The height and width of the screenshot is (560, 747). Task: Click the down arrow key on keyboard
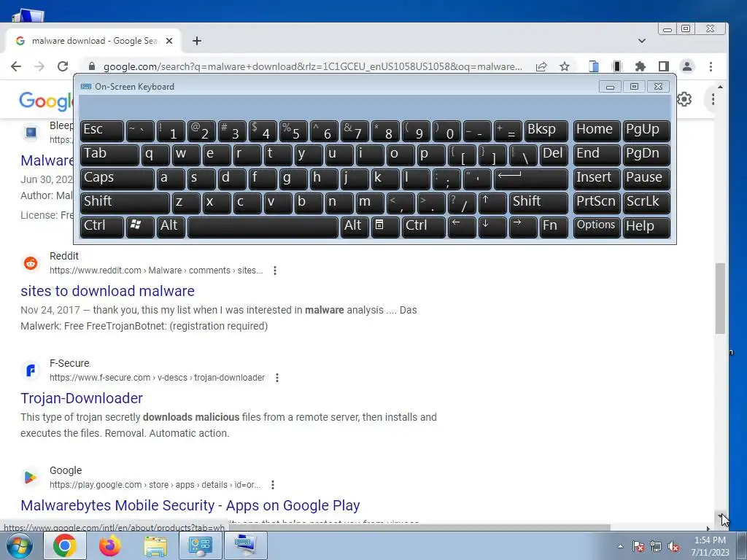[492, 227]
